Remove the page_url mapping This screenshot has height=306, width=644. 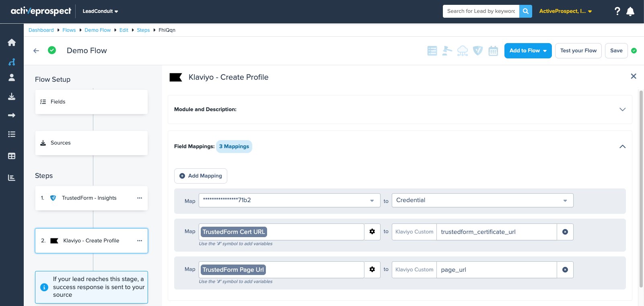565,270
